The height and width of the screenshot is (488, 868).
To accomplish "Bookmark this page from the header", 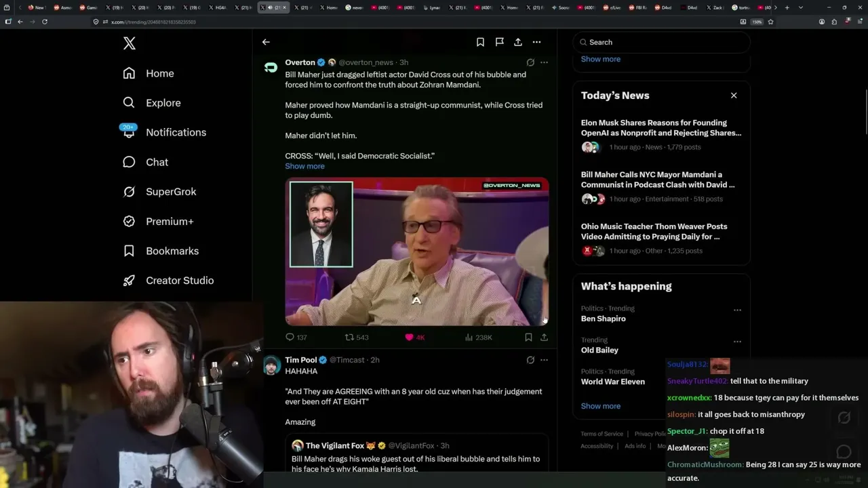I will [480, 42].
